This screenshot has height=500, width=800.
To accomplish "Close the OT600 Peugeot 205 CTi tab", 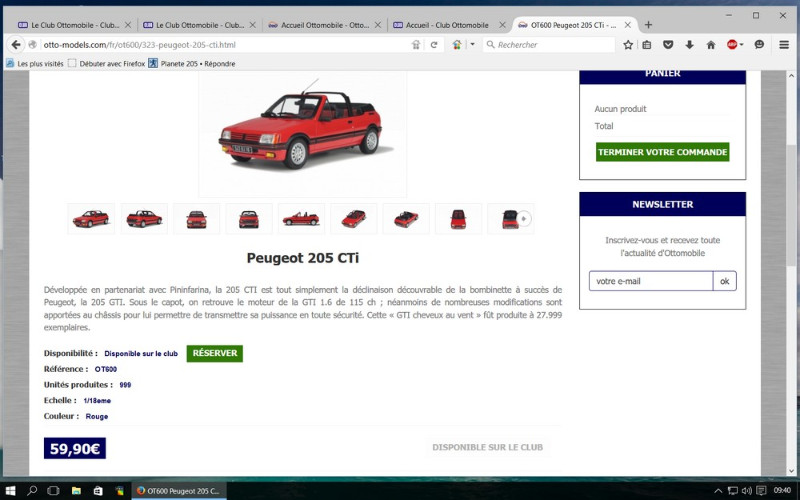I will [x=628, y=24].
